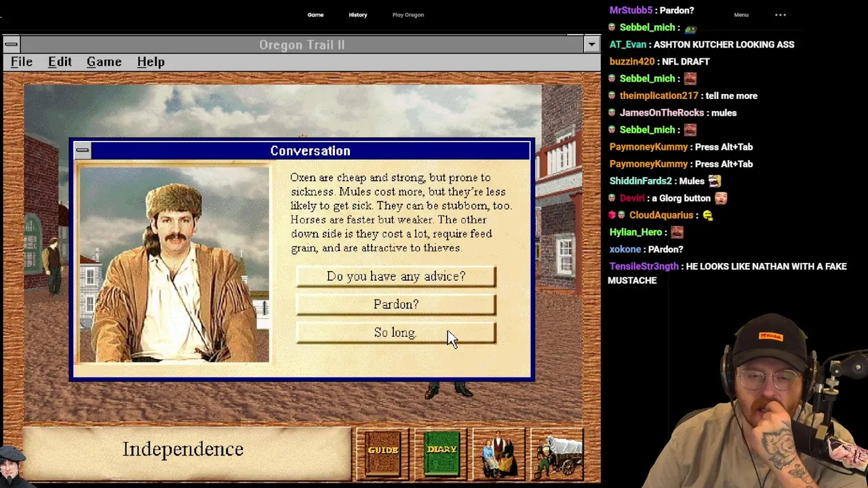Click the Conversation dialog title bar
Image resolution: width=868 pixels, height=488 pixels.
310,150
